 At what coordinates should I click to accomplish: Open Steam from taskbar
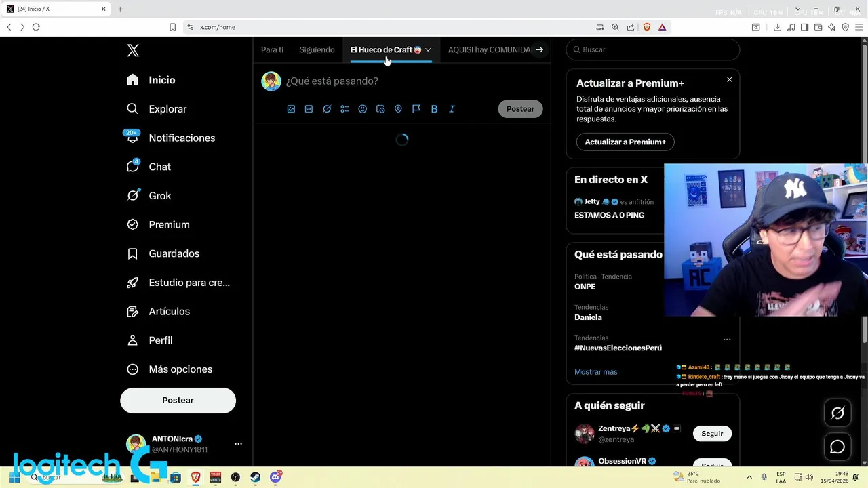(255, 477)
